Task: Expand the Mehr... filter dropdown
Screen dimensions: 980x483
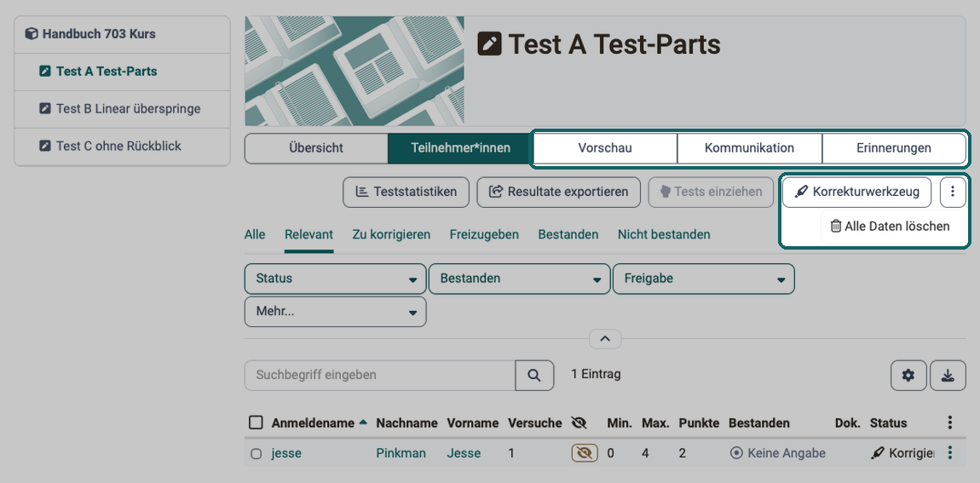Action: pos(336,311)
